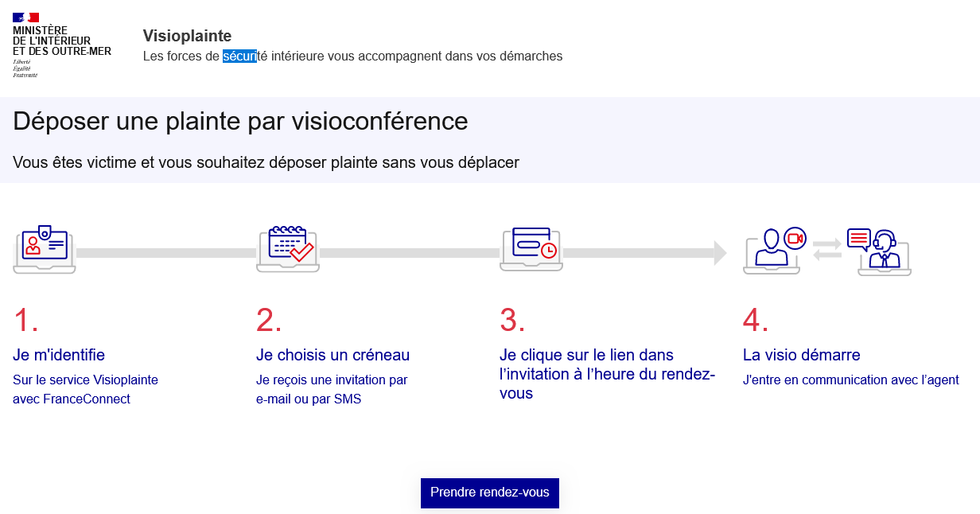
Task: Open the Visioplainte site title link
Action: pyautogui.click(x=188, y=36)
